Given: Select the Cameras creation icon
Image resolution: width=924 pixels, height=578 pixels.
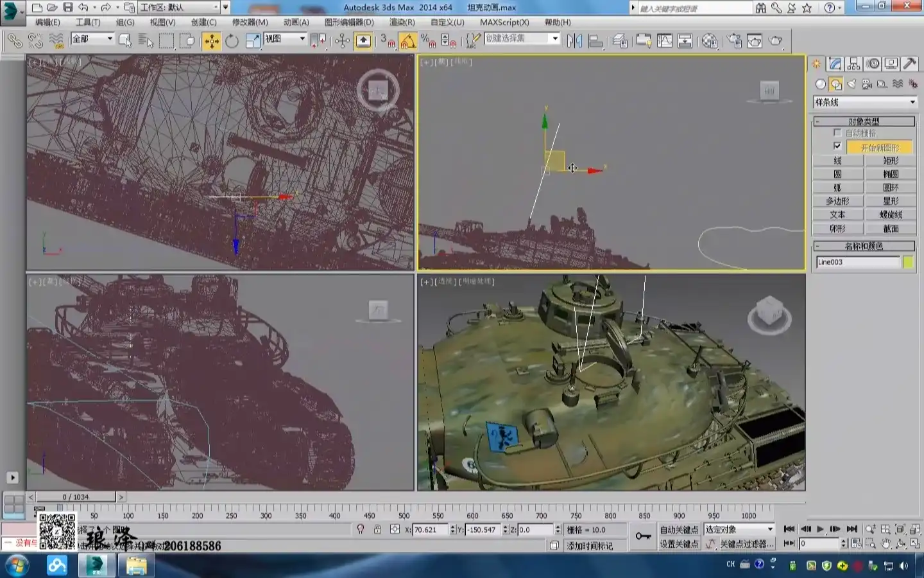Looking at the screenshot, I should click(x=867, y=84).
